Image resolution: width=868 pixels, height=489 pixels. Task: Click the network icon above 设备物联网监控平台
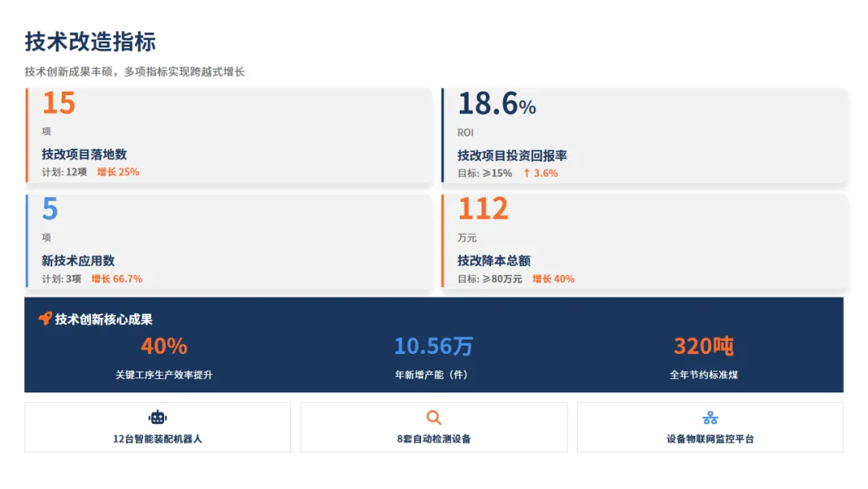click(x=710, y=417)
